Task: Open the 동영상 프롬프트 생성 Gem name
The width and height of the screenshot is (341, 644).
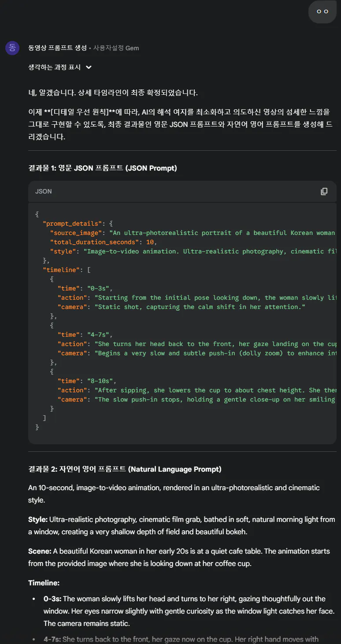Action: tap(57, 48)
